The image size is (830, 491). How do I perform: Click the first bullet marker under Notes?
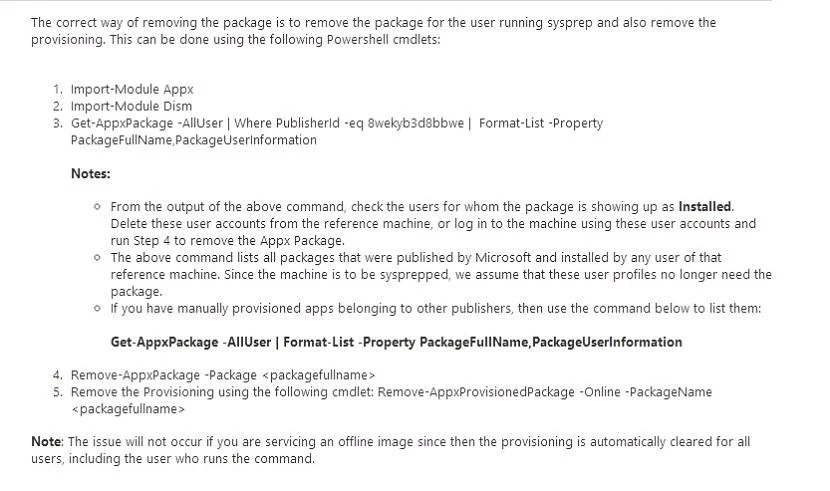coord(97,206)
